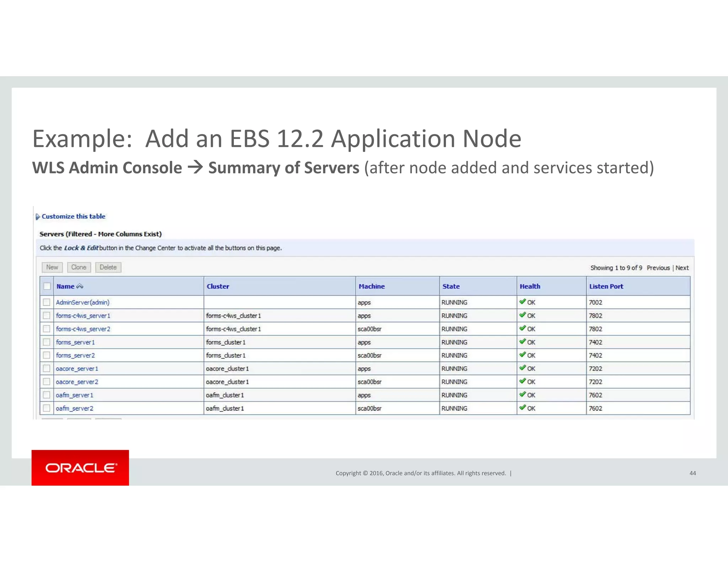Open the forms_server2 server link

pyautogui.click(x=75, y=355)
